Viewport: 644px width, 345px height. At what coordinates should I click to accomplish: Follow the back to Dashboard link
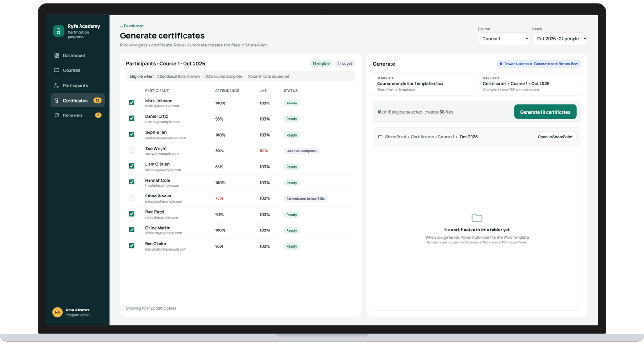(132, 26)
